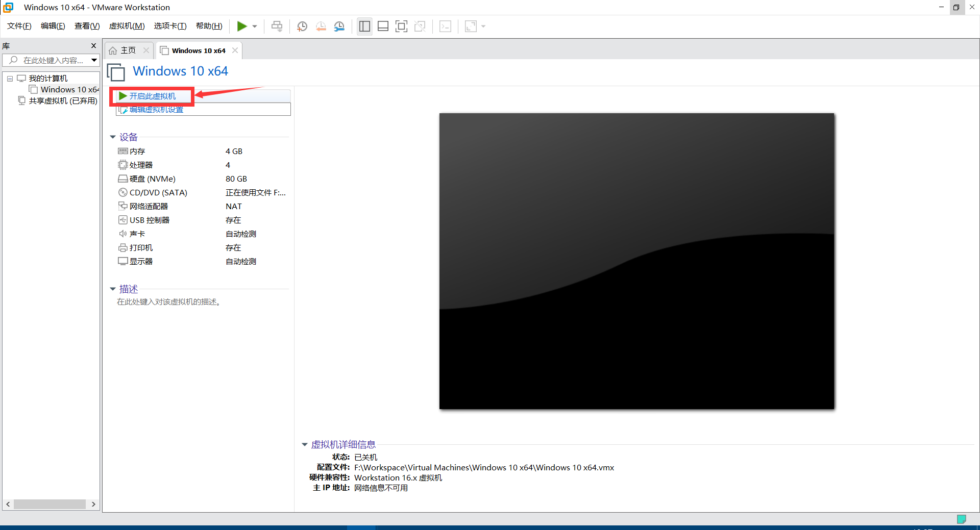Screen dimensions: 980x530
Task: Toggle the thumbnail bar view icon
Action: click(x=383, y=26)
